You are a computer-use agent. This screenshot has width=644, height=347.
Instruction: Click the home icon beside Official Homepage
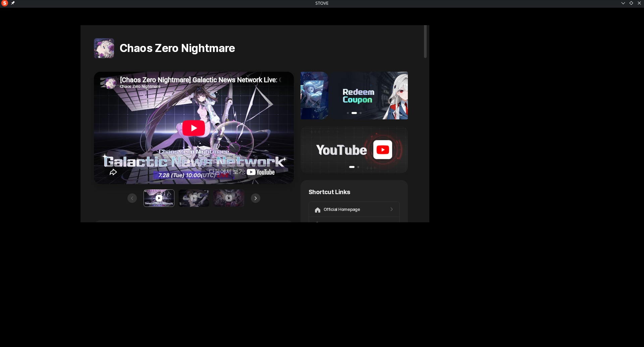[x=318, y=210]
